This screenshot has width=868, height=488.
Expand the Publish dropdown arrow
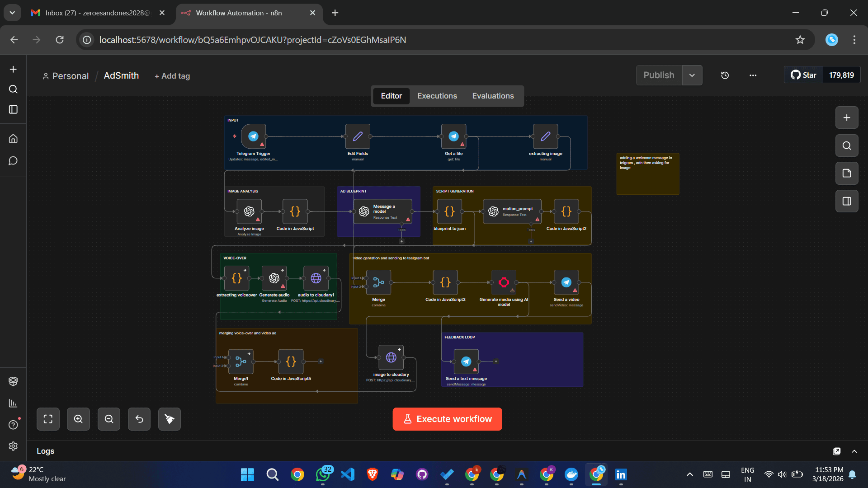point(692,75)
